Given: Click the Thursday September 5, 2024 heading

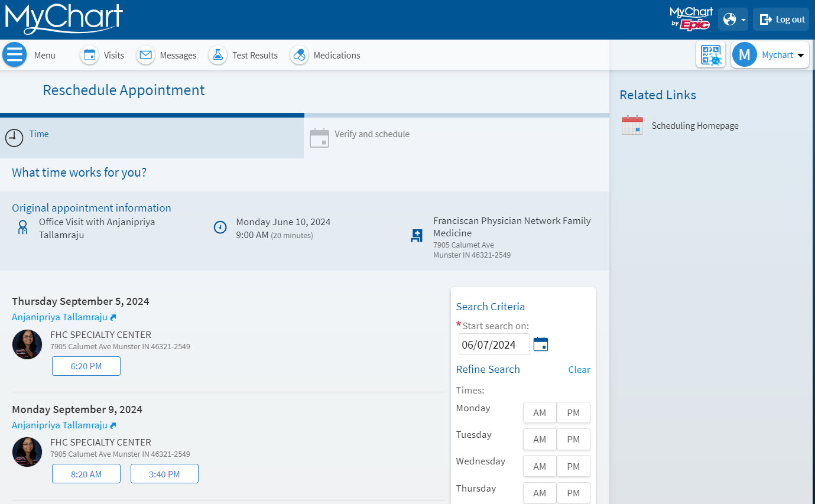Looking at the screenshot, I should coord(80,301).
